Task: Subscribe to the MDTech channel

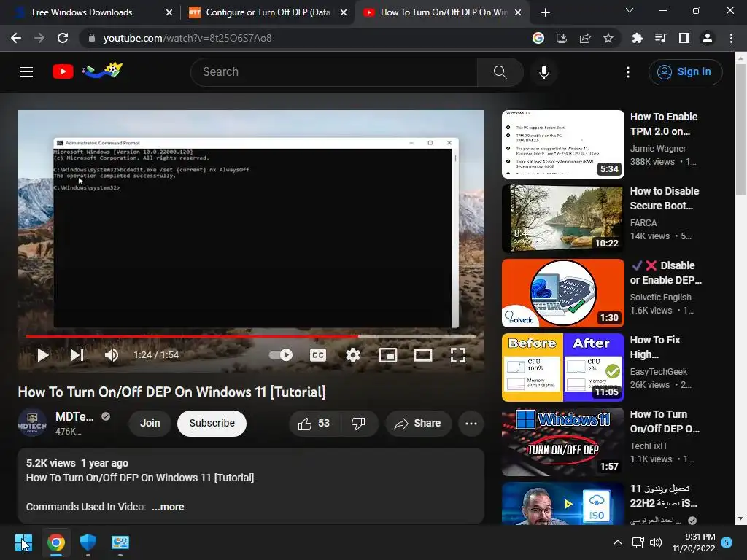Action: point(212,424)
